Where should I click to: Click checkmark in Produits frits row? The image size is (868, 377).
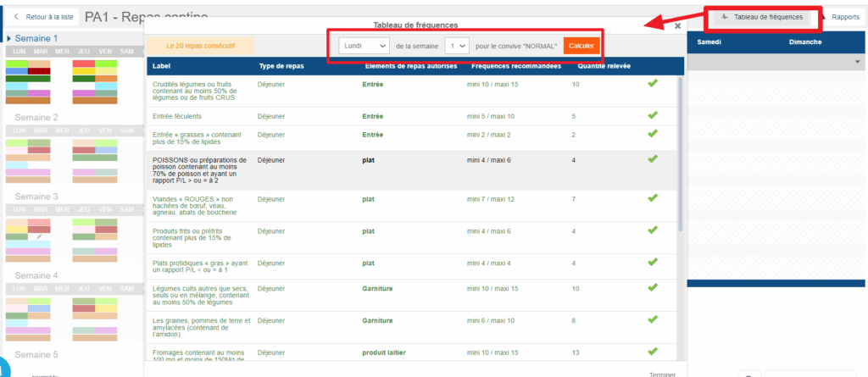652,230
